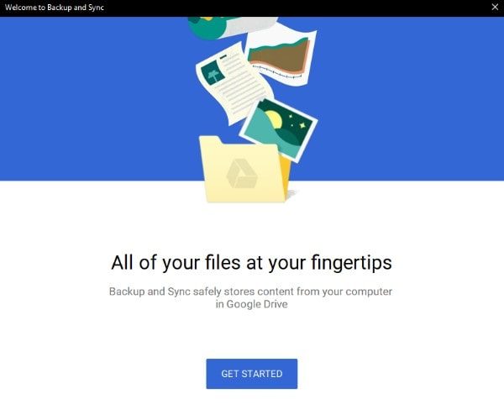
Task: Select the night landscape photo illustration
Action: (x=278, y=129)
